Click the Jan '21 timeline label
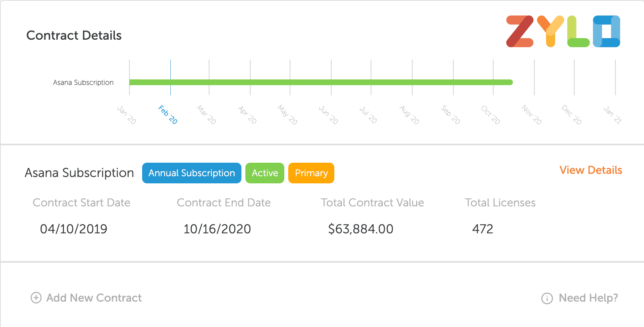Image resolution: width=644 pixels, height=327 pixels. pyautogui.click(x=613, y=115)
